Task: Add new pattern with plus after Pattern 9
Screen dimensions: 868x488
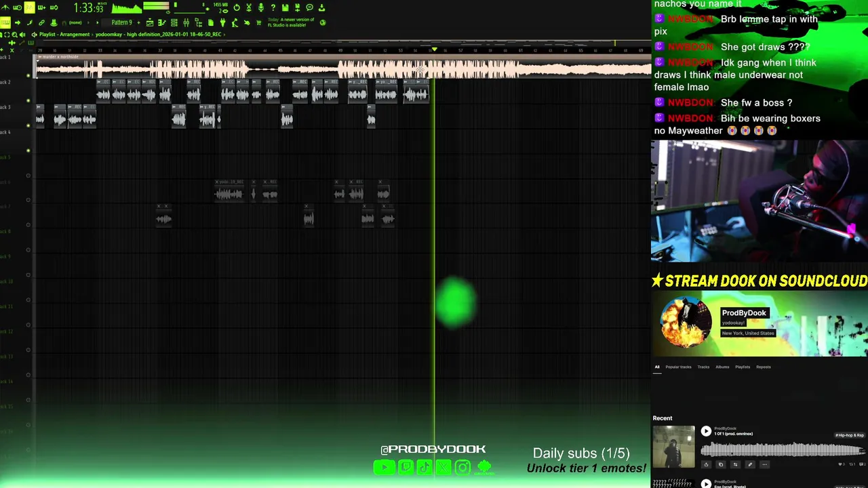Action: tap(138, 22)
